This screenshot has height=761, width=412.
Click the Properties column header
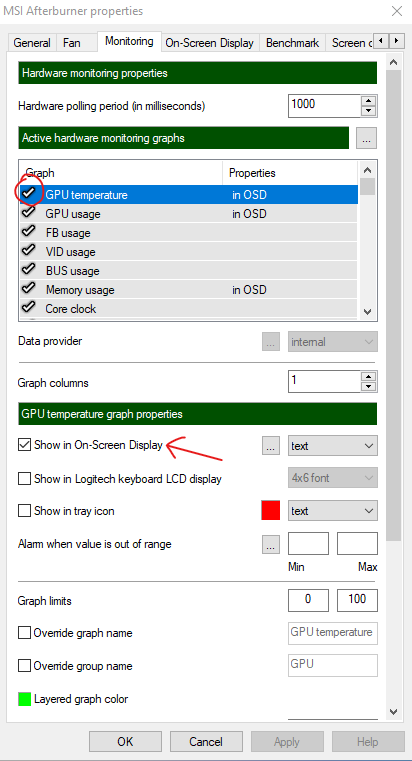(290, 173)
